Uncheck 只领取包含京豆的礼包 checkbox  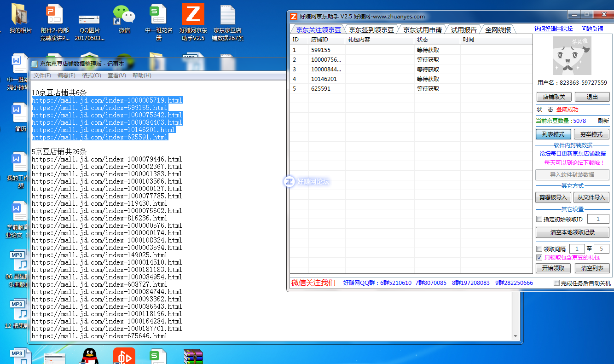click(539, 258)
